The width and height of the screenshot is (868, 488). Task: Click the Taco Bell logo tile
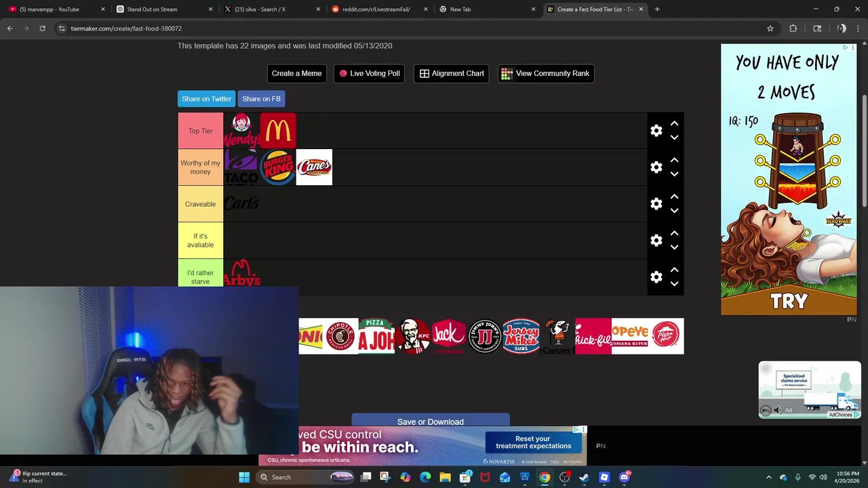(x=241, y=167)
